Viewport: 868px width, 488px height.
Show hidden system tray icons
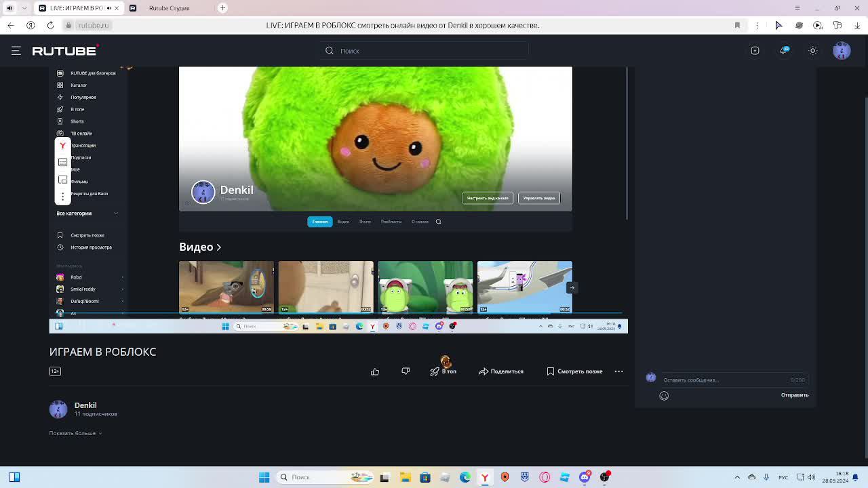pyautogui.click(x=737, y=477)
